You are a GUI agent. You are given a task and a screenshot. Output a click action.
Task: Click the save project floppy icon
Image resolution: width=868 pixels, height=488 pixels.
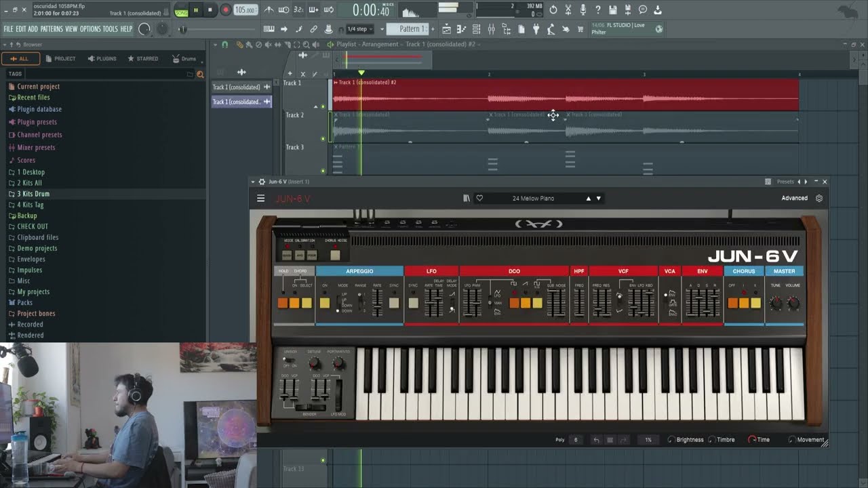click(613, 10)
